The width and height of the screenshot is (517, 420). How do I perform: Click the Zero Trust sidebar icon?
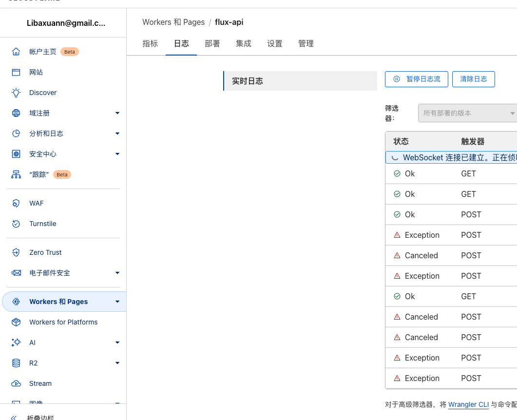tap(16, 252)
